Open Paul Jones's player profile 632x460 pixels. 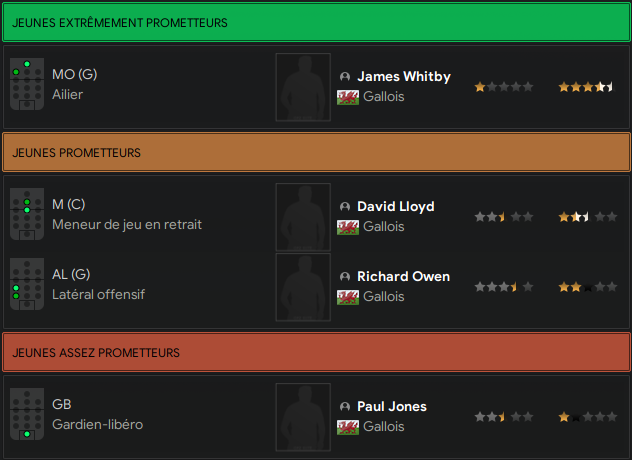pyautogui.click(x=392, y=407)
